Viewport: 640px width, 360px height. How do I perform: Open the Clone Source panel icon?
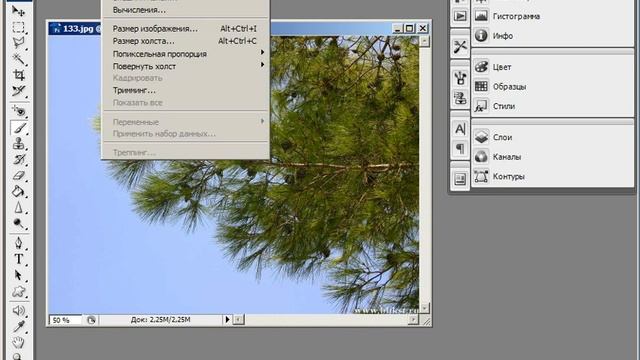click(x=460, y=98)
